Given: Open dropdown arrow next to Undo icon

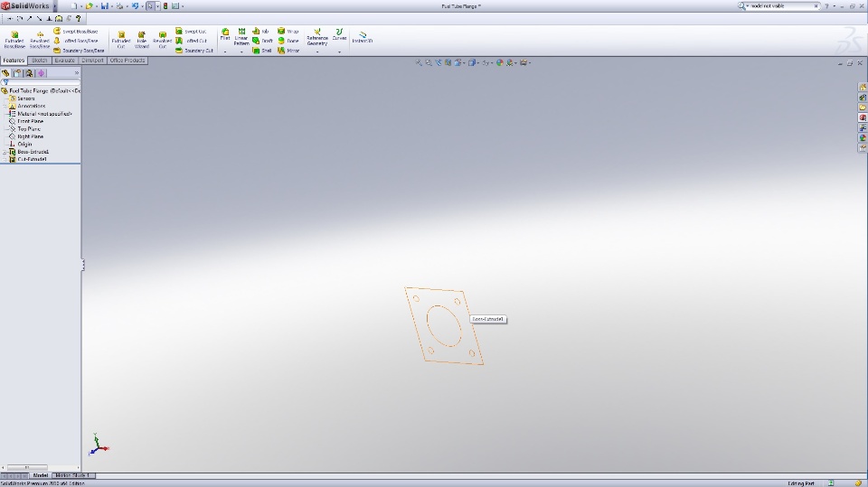Looking at the screenshot, I should [x=142, y=6].
